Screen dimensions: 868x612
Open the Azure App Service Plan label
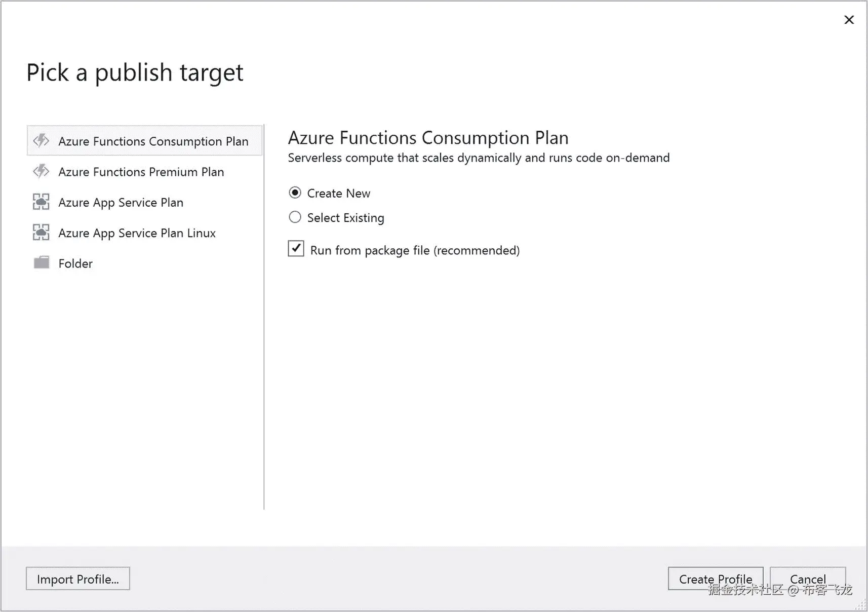[x=121, y=203]
